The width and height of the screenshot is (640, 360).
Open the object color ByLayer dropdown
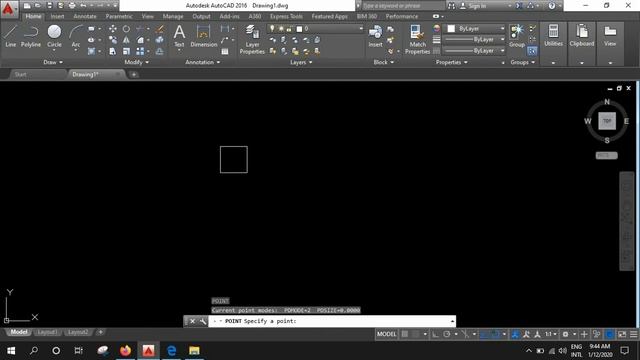click(475, 29)
